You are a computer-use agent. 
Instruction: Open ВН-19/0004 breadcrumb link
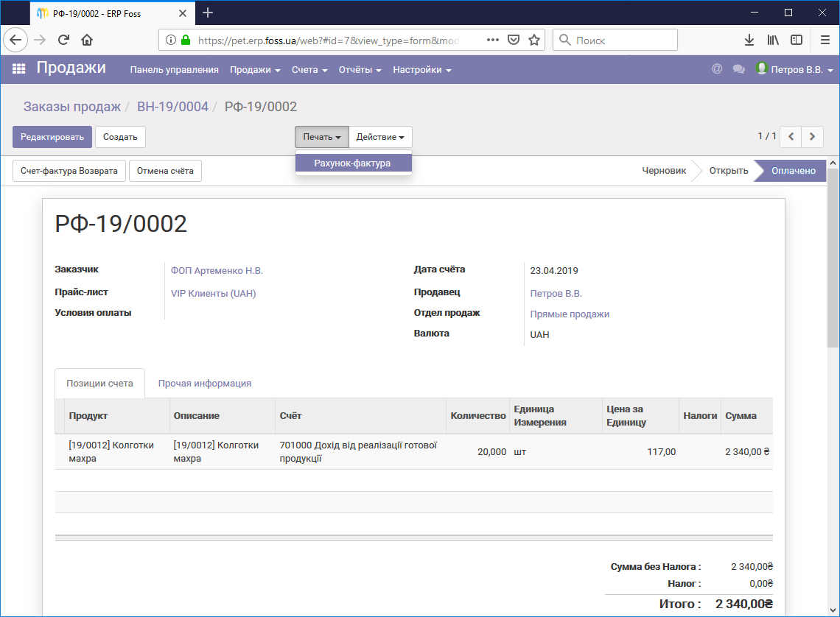click(x=172, y=107)
